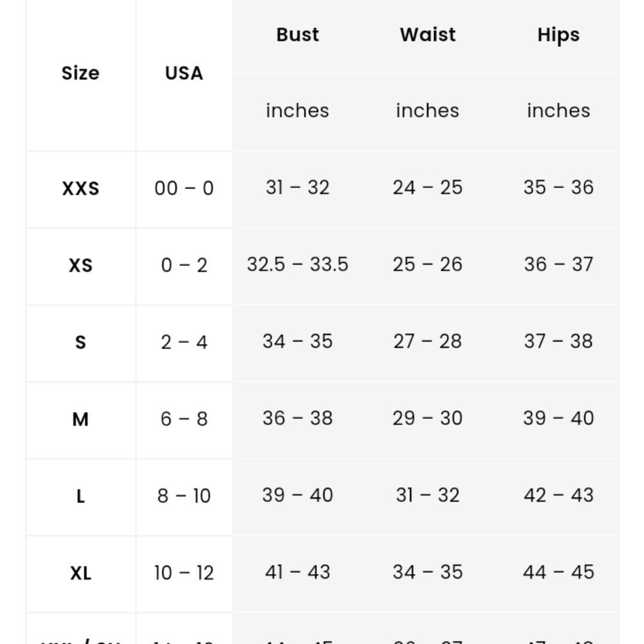Select the USA header cell
The height and width of the screenshot is (644, 644).
[x=184, y=73]
